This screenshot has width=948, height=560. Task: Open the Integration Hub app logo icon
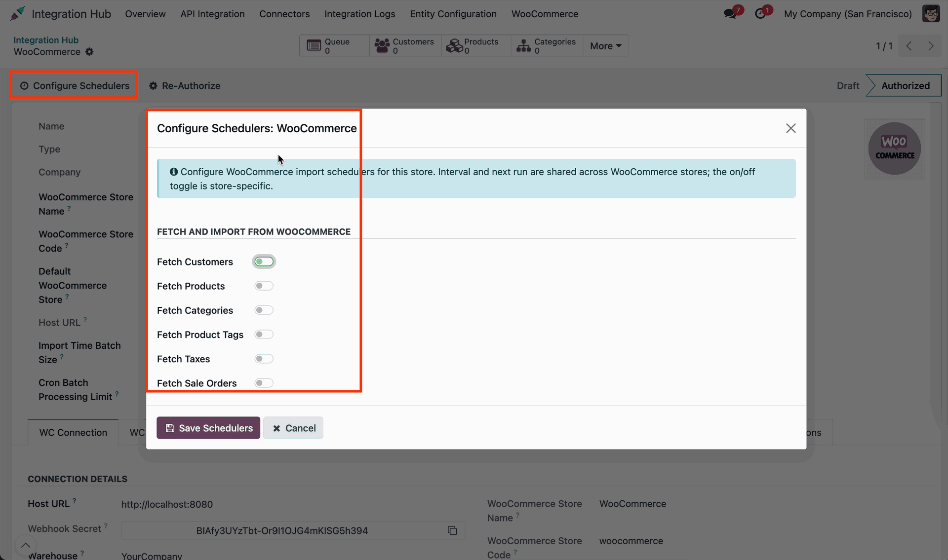[17, 14]
